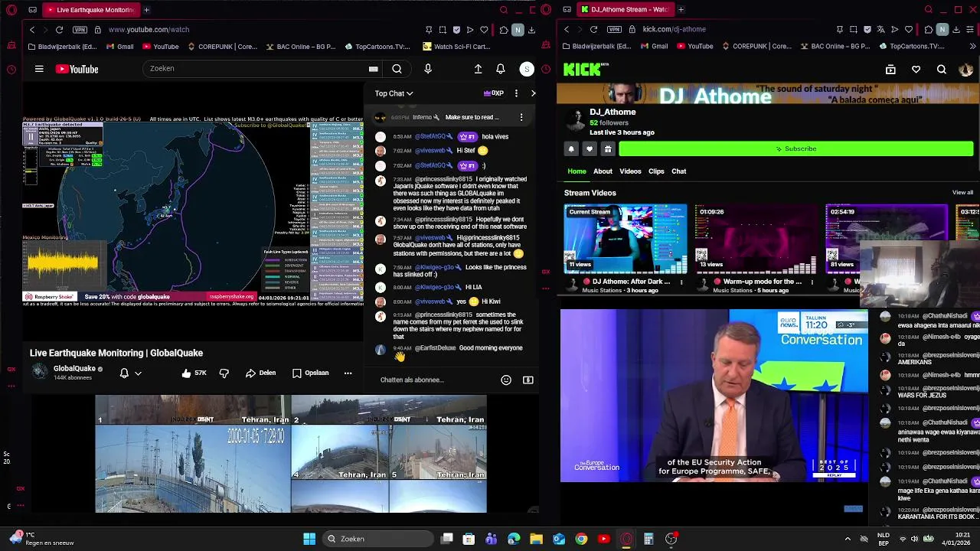Viewport: 980px width, 551px height.
Task: Open the live chat three-dot options menu
Action: coord(516,93)
